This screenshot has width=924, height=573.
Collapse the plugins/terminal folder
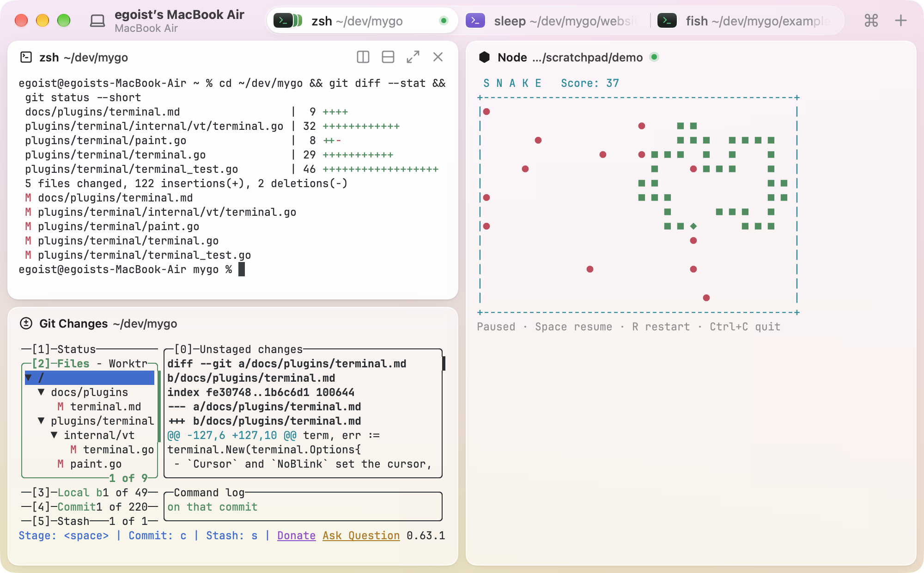pyautogui.click(x=42, y=421)
